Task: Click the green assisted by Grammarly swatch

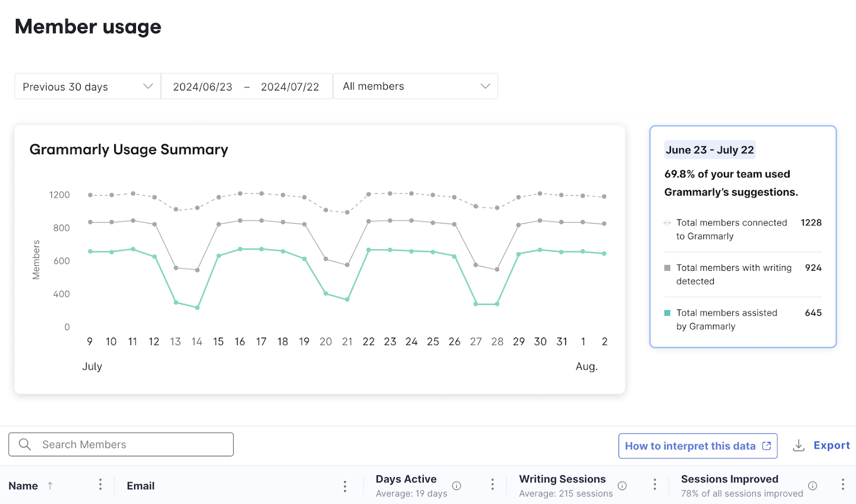Action: (667, 313)
